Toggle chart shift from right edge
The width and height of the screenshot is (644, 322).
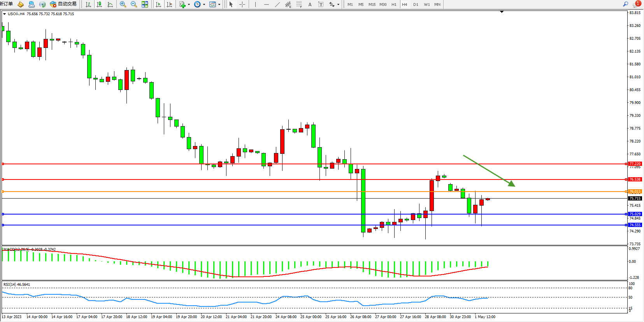(x=169, y=4)
